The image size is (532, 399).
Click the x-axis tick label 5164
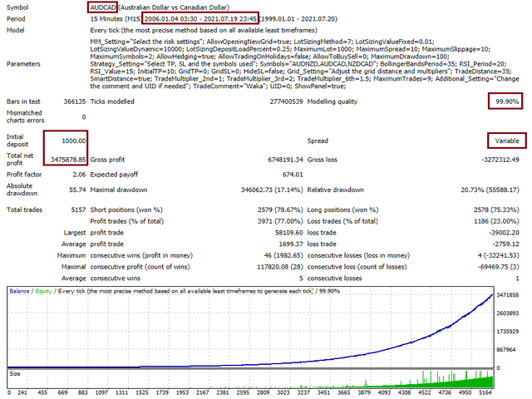[x=485, y=392]
